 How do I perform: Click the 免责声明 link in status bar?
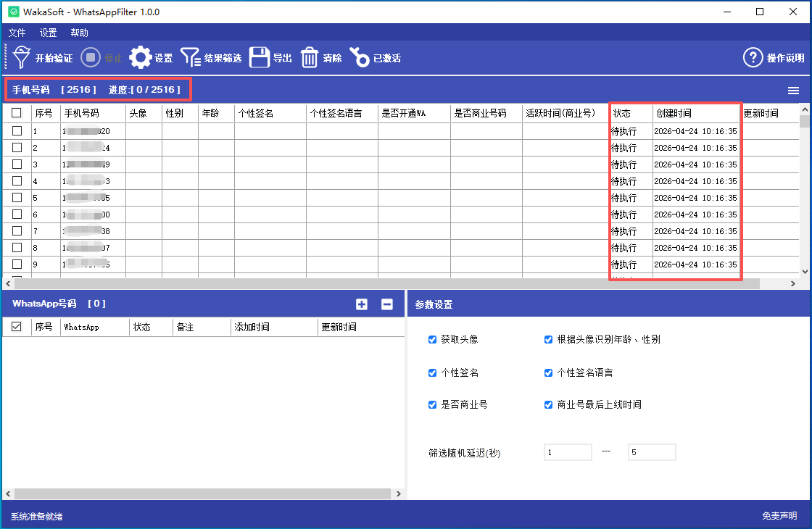coord(779,516)
